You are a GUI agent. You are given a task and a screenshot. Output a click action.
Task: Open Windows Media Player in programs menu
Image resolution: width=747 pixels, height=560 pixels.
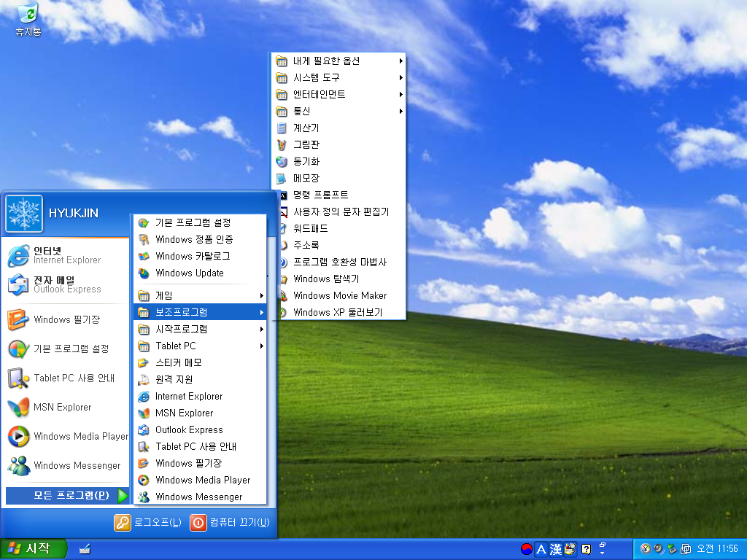200,480
